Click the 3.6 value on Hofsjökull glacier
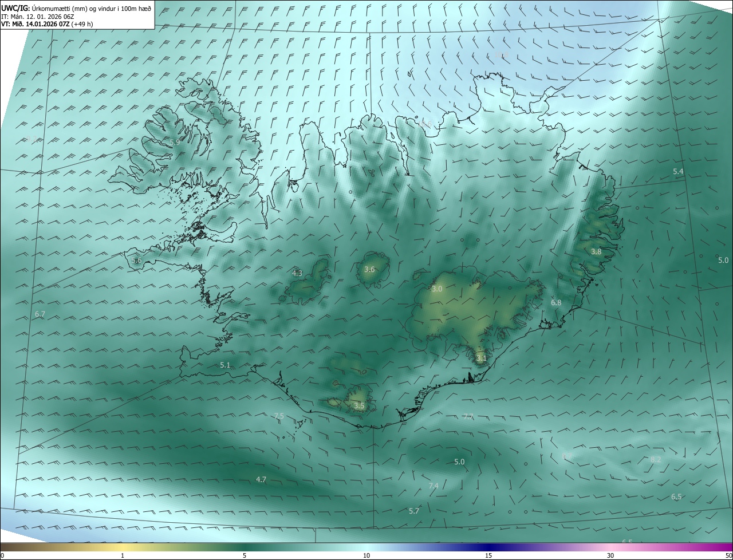This screenshot has height=560, width=733. click(369, 269)
